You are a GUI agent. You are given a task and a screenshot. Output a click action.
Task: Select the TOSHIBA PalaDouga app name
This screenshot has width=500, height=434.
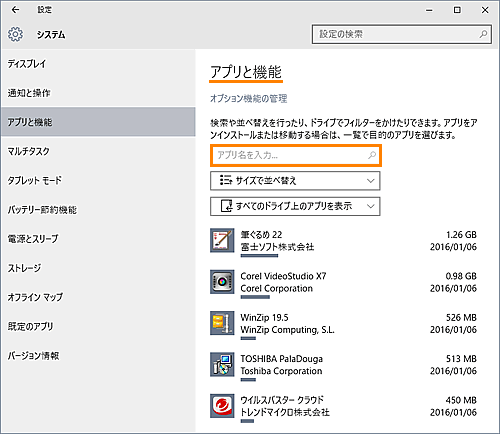pyautogui.click(x=282, y=359)
